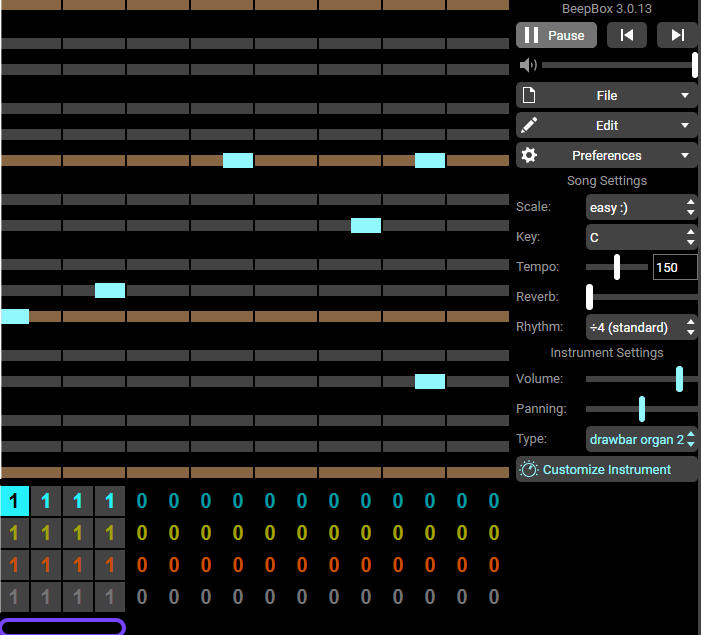The height and width of the screenshot is (635, 701).
Task: Click the Reverb slider
Action: 640,297
